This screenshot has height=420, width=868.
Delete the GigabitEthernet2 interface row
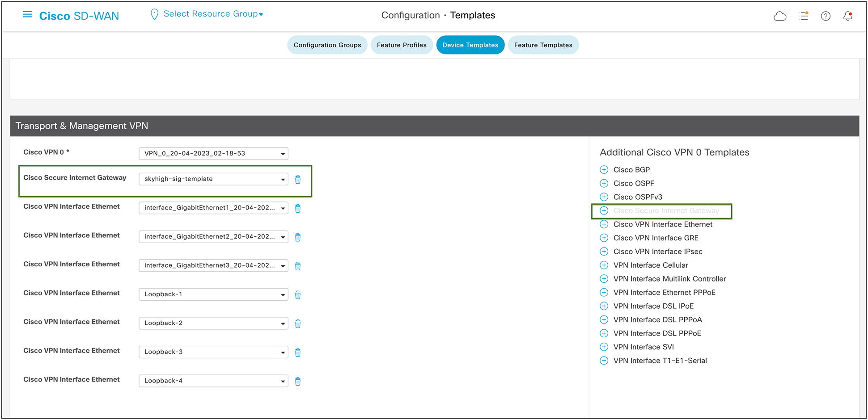pyautogui.click(x=298, y=237)
